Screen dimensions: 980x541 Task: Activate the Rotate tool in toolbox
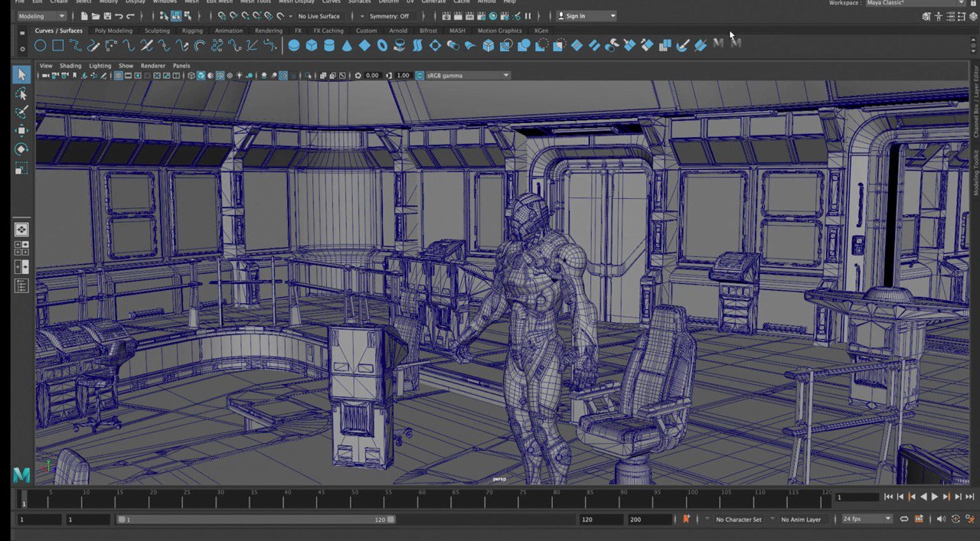point(21,148)
